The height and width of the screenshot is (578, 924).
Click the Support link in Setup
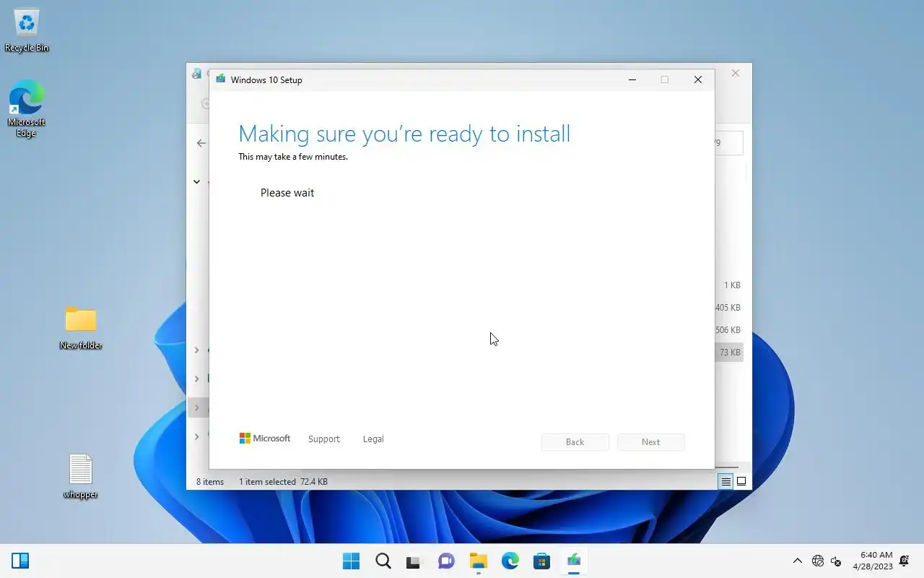323,439
